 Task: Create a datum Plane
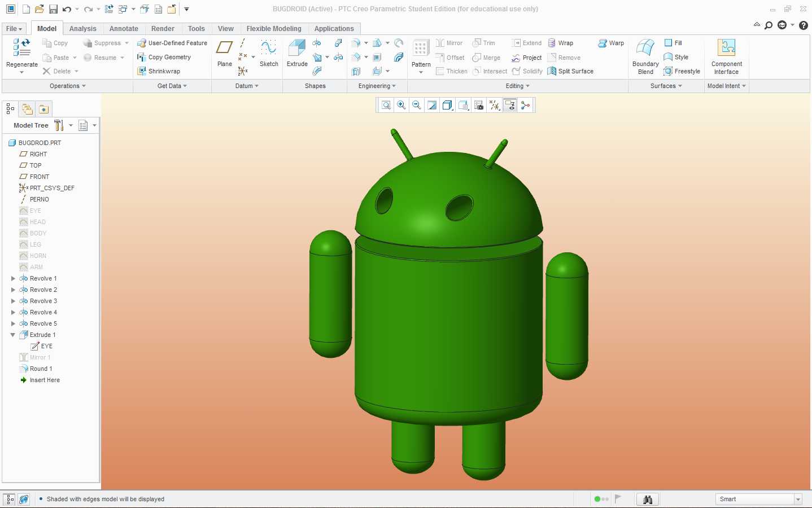[225, 53]
